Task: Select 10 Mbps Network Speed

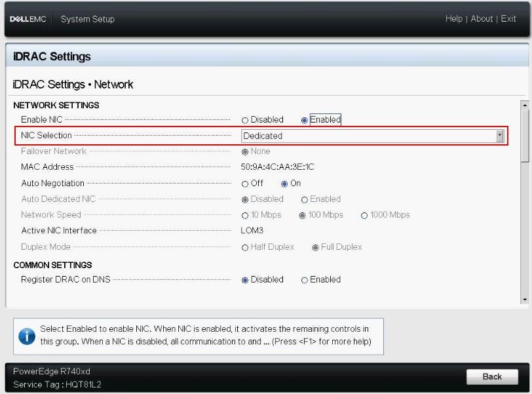Action: [246, 215]
